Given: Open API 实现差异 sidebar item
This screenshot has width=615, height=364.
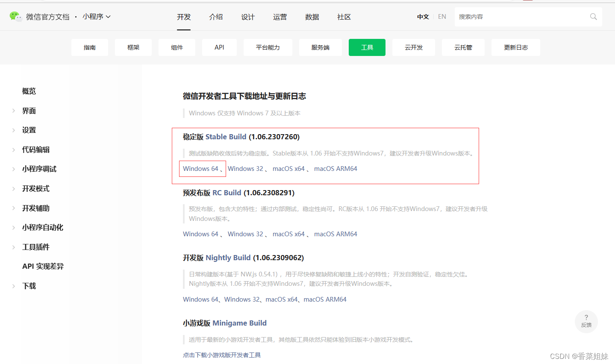Looking at the screenshot, I should tap(43, 266).
